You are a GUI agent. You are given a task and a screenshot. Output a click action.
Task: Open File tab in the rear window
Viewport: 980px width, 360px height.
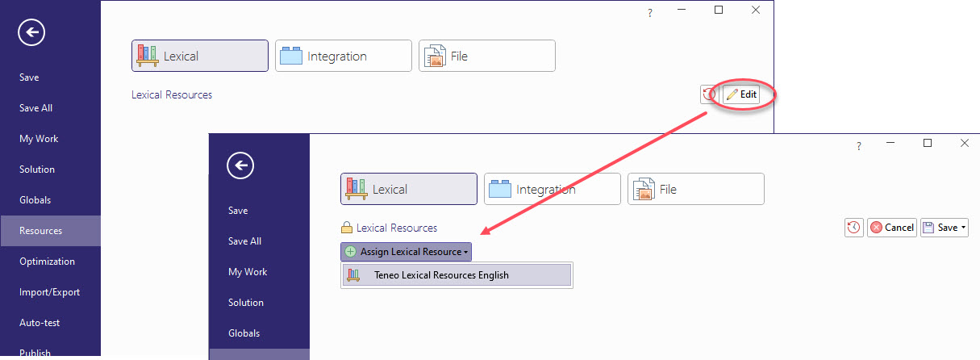[487, 56]
